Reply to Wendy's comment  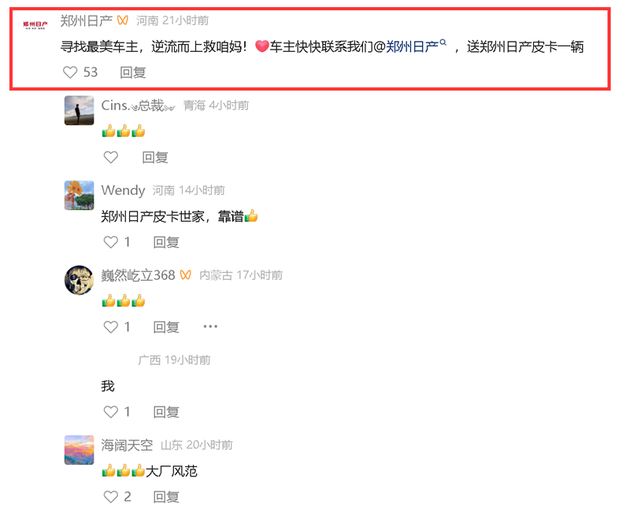[166, 242]
